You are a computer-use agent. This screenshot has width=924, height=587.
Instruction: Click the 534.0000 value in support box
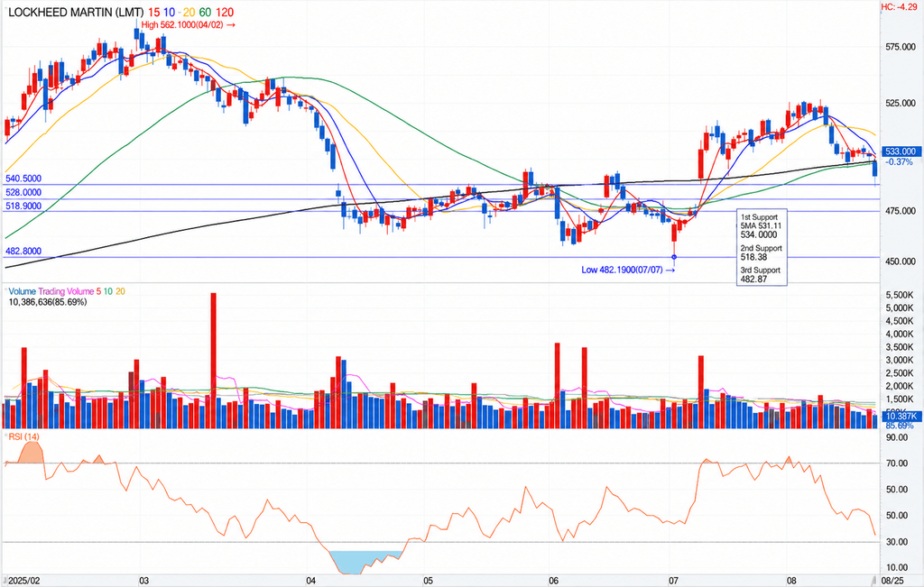click(759, 234)
